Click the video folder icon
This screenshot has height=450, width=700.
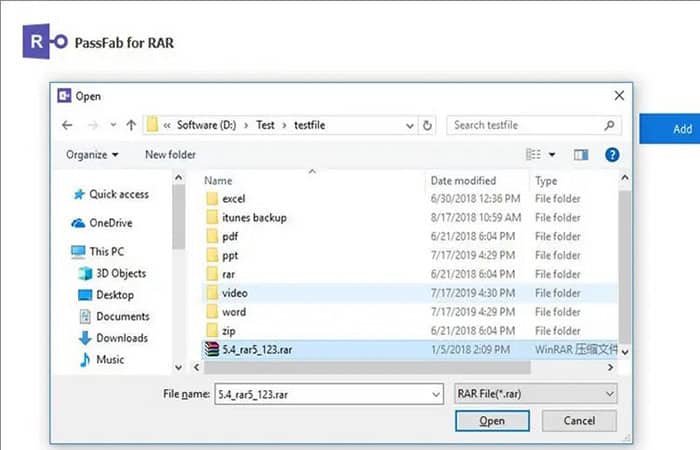[212, 293]
